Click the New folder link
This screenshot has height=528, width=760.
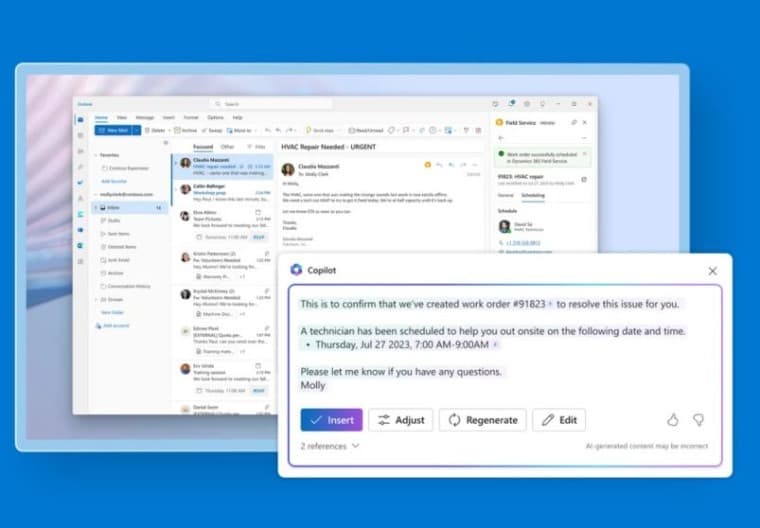(x=112, y=313)
